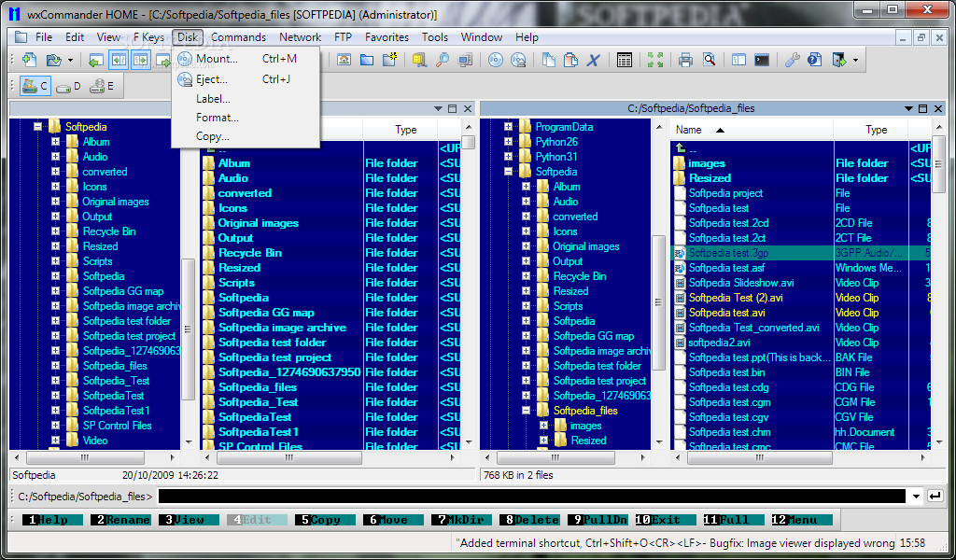Click the new file icon in toolbar

(x=29, y=60)
